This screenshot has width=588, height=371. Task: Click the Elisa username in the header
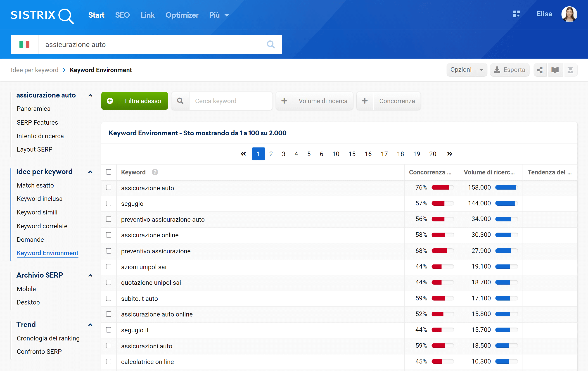pos(544,14)
